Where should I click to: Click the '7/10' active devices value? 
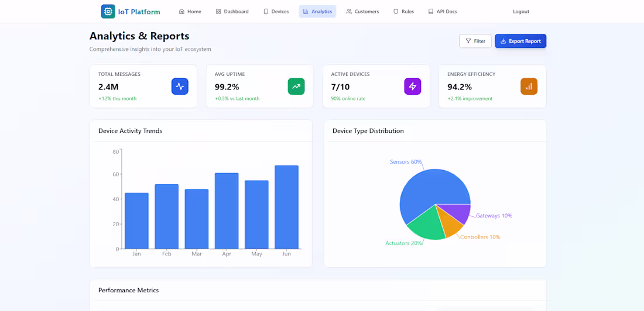tap(340, 87)
